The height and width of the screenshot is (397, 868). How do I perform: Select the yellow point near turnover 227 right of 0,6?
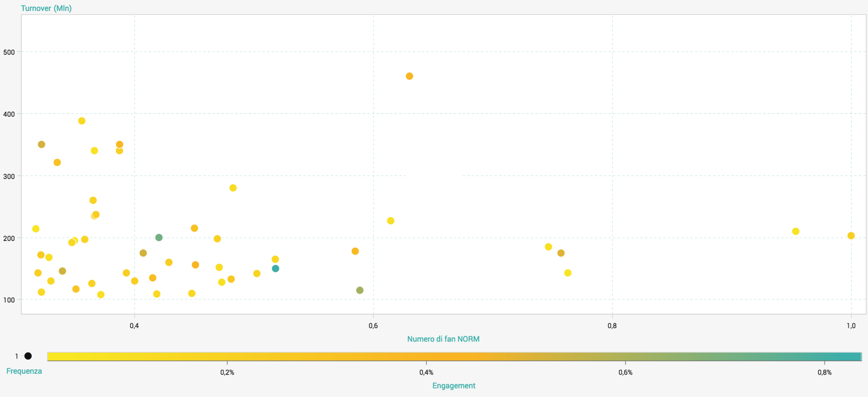[x=390, y=221]
